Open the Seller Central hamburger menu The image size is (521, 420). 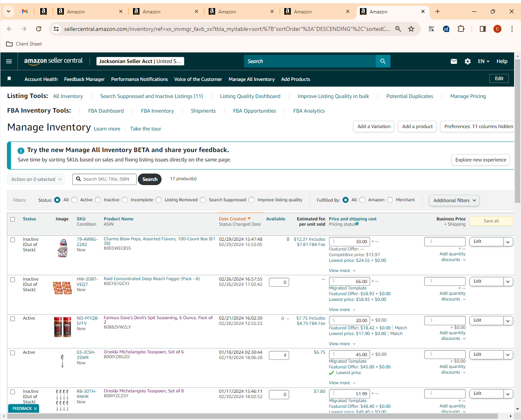click(x=9, y=61)
